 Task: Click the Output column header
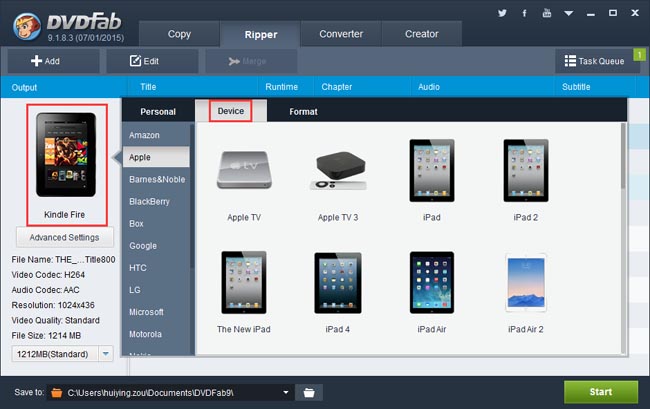pos(24,87)
